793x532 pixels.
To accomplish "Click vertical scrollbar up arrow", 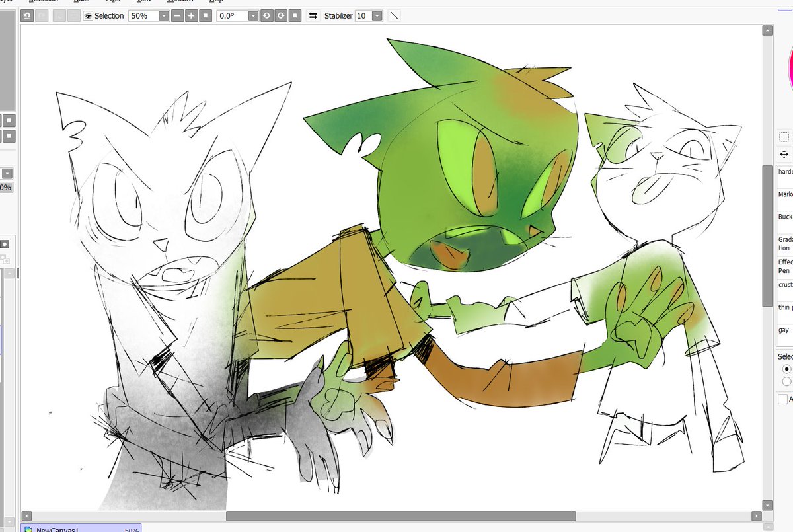I will point(767,30).
